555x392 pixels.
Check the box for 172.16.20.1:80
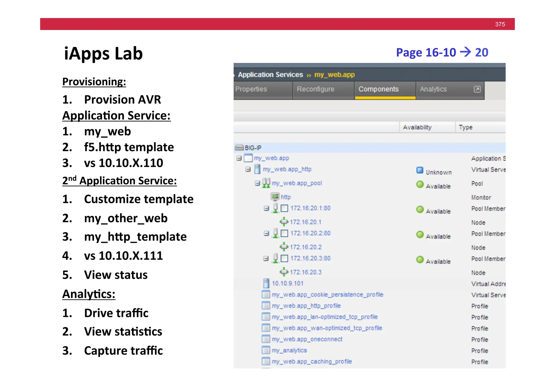284,208
